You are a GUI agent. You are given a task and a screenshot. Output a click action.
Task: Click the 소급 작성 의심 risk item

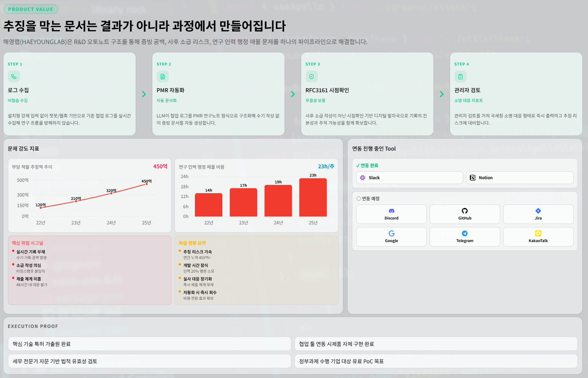coord(29,265)
